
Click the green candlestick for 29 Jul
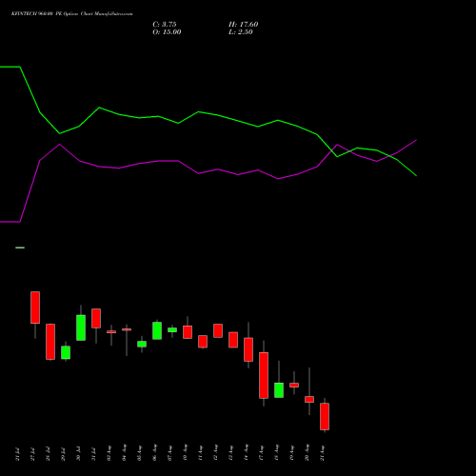point(66,352)
